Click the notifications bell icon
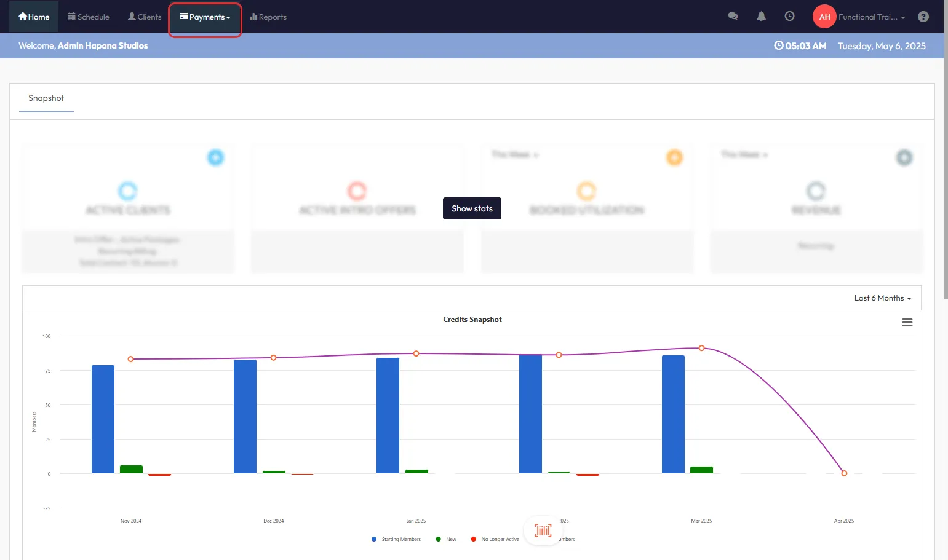Image resolution: width=948 pixels, height=560 pixels. click(761, 17)
